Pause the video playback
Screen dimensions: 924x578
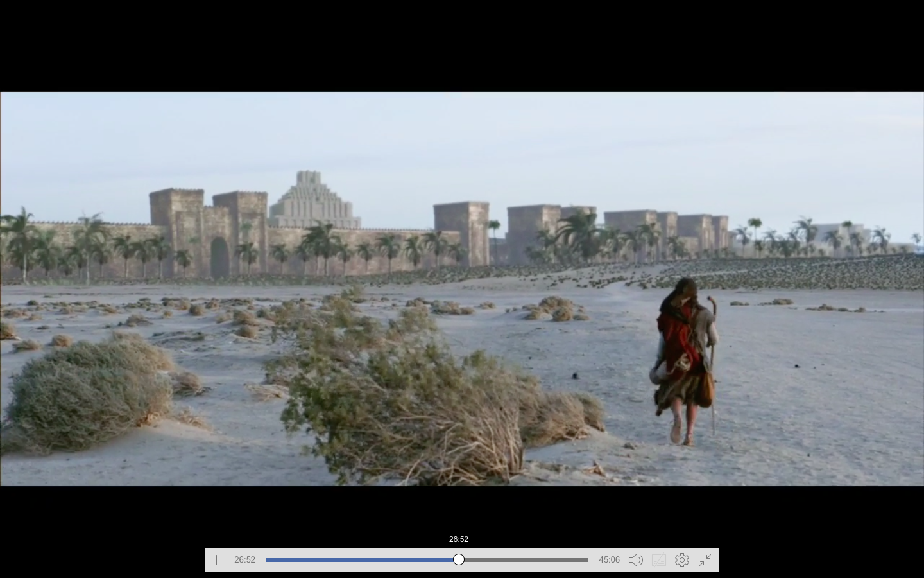tap(219, 560)
